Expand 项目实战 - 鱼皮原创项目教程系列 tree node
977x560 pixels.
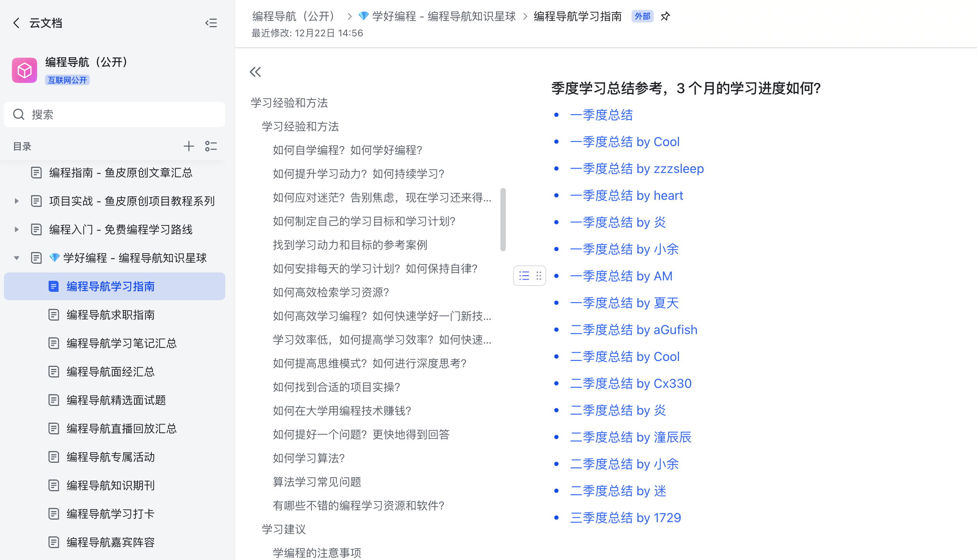click(16, 201)
